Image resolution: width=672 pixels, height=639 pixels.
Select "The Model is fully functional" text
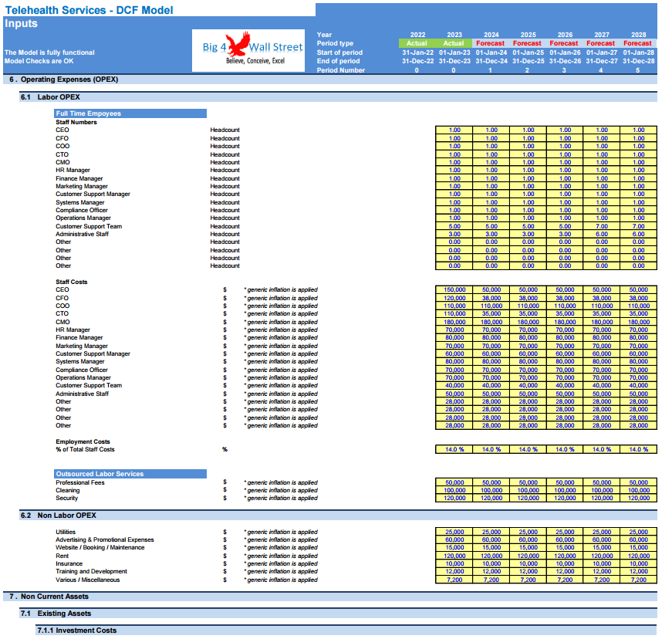pos(49,52)
